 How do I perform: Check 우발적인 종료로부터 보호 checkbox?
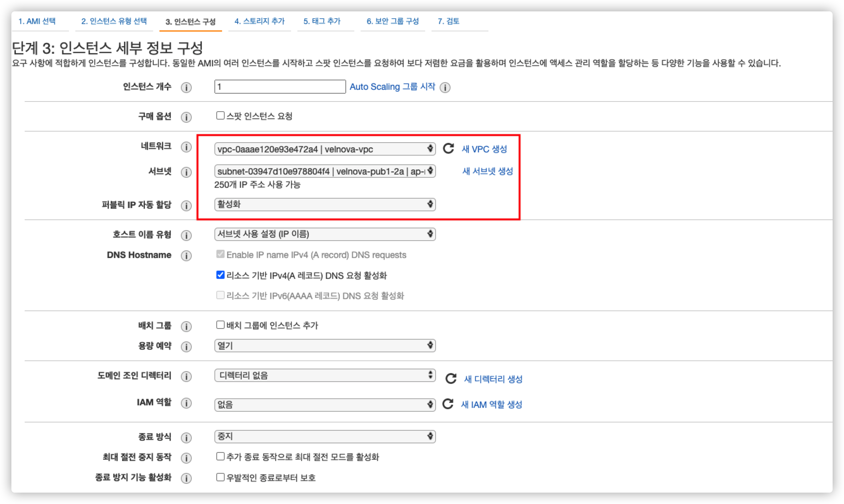click(220, 477)
